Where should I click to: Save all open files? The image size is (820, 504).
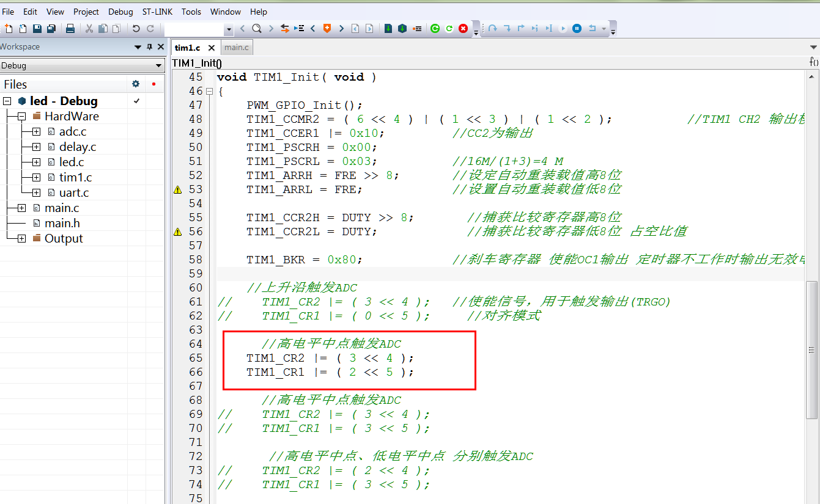point(52,28)
